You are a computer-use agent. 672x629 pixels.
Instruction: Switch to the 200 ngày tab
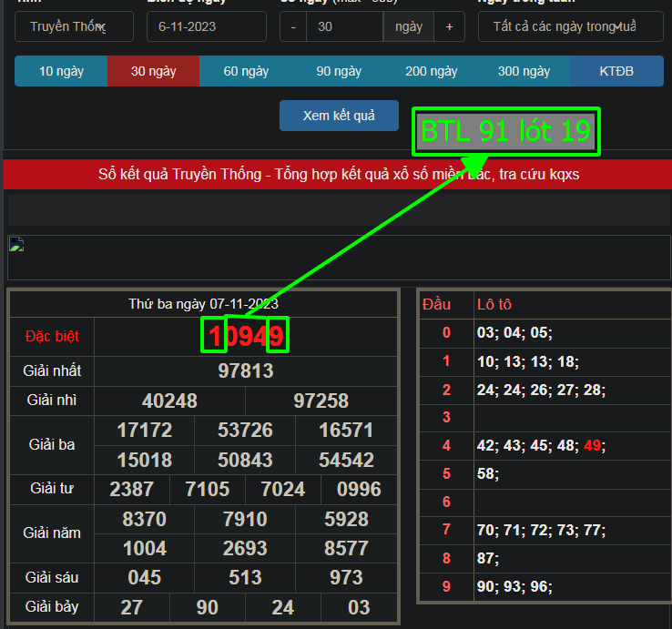tap(432, 71)
